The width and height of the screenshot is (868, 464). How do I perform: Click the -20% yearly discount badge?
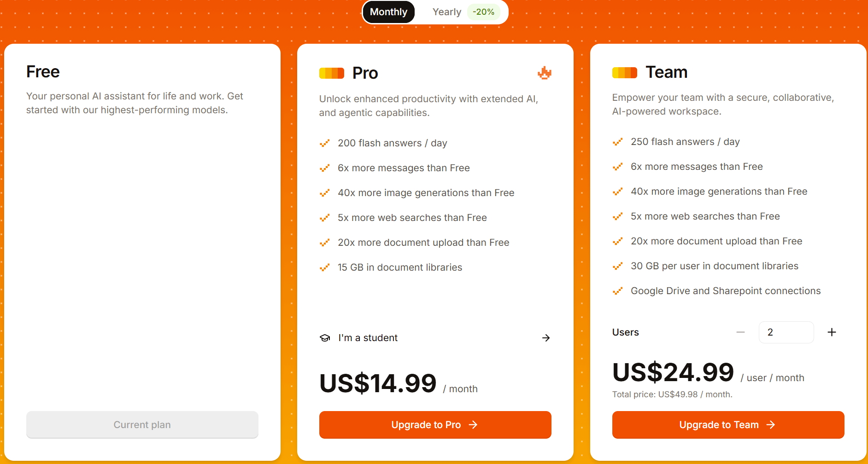point(483,12)
